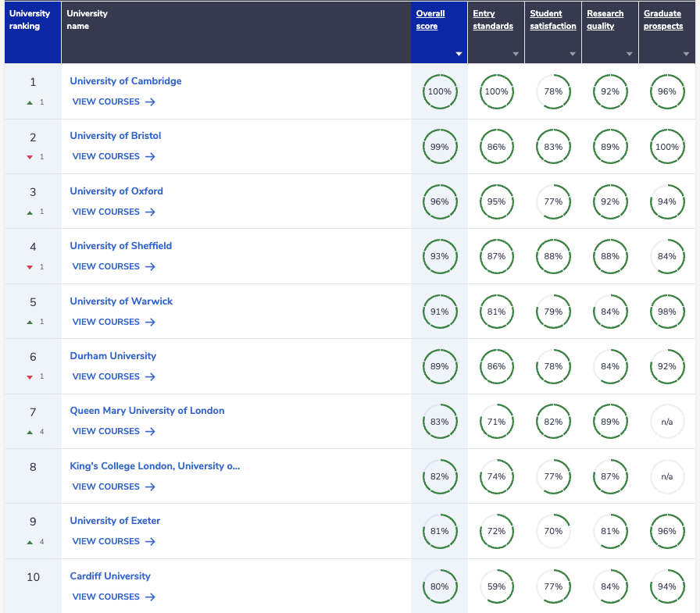Click the Student satisfaction sort arrow
The width and height of the screenshot is (700, 613).
pos(573,54)
